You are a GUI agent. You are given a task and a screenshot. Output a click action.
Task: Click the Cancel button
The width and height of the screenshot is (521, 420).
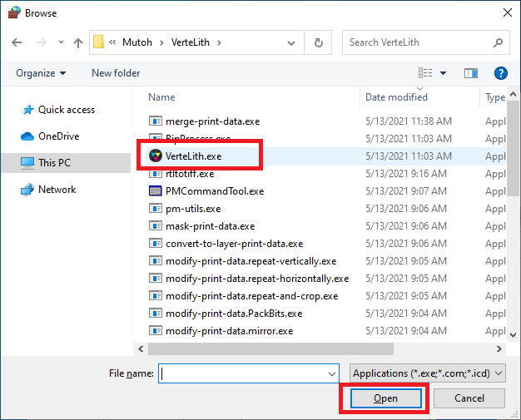tap(469, 398)
